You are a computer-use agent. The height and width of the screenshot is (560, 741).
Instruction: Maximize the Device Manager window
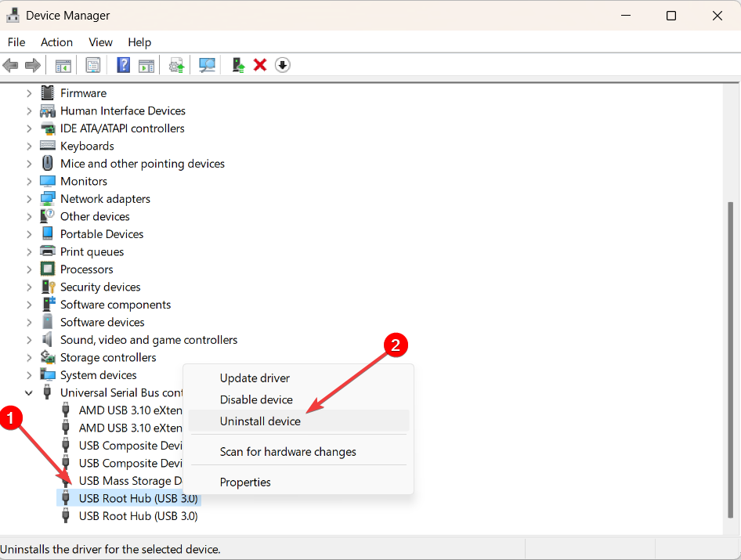point(671,16)
